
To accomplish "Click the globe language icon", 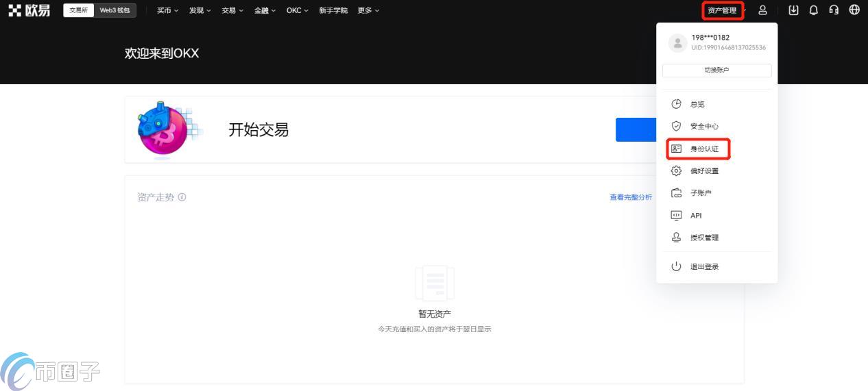I will point(854,10).
